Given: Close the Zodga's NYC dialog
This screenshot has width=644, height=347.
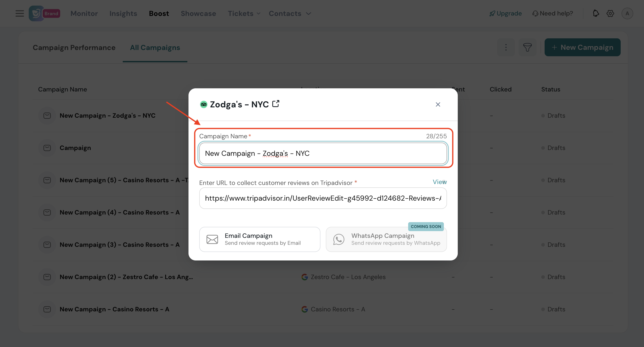Looking at the screenshot, I should point(438,104).
